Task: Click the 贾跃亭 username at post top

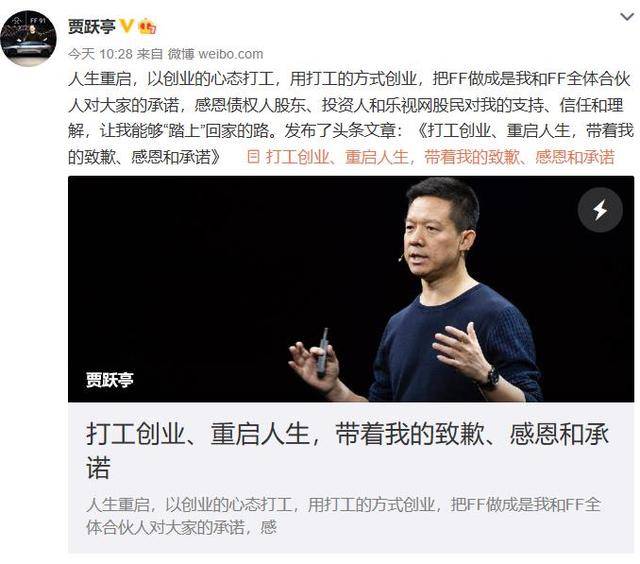Action: click(92, 27)
